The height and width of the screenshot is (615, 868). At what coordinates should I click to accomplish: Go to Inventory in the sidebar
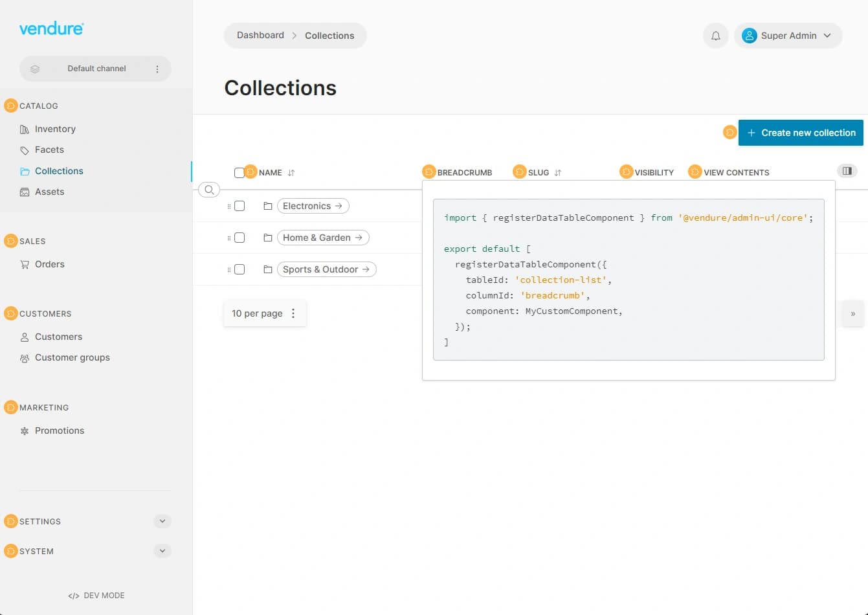click(55, 129)
